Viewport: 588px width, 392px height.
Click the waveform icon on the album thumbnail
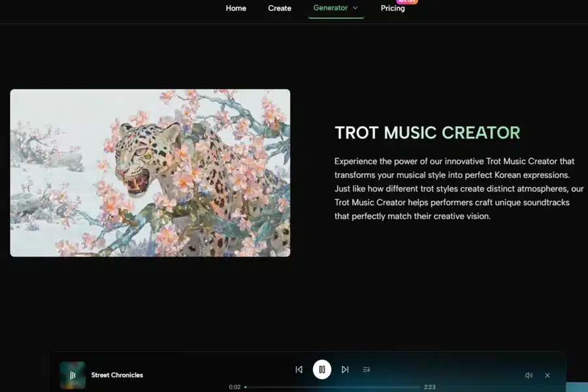point(73,375)
